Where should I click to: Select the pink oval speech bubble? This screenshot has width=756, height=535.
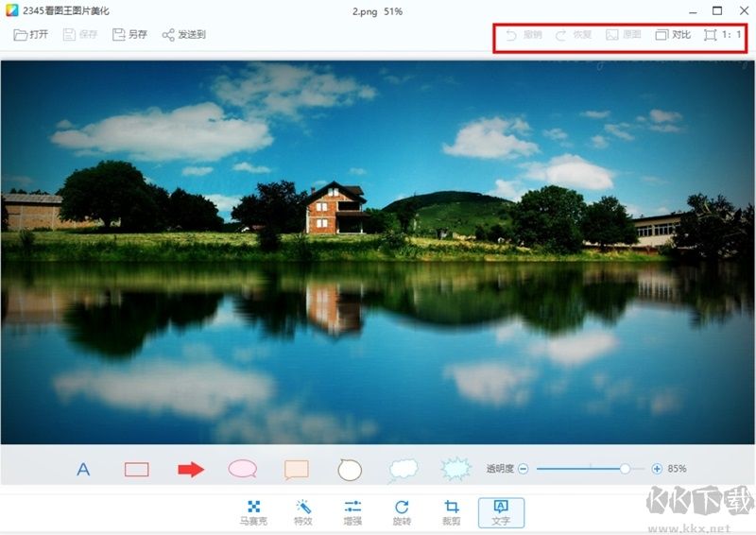243,469
